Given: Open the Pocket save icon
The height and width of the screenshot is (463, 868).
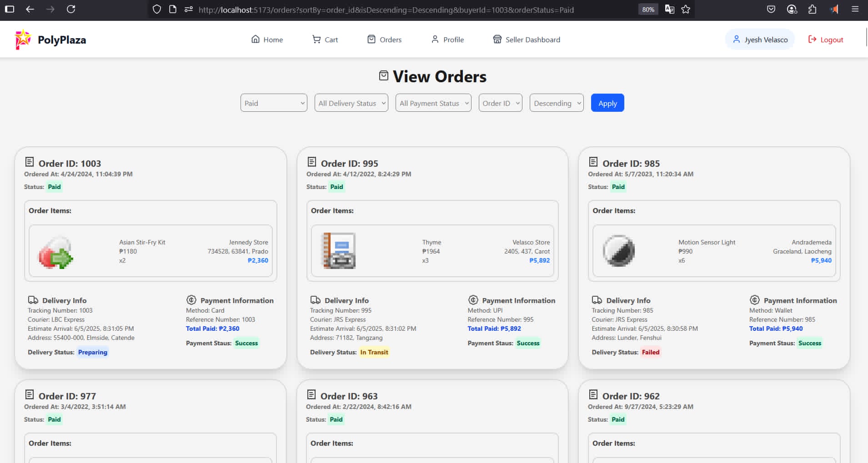Looking at the screenshot, I should click(771, 9).
